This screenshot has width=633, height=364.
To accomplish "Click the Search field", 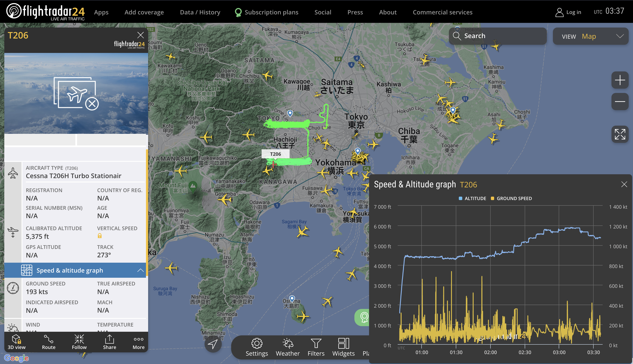I will pyautogui.click(x=498, y=36).
